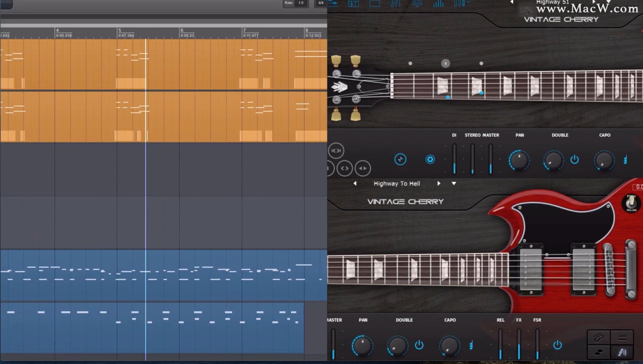The image size is (643, 364).
Task: Click the numbered 1 fret marker above the fretboard
Action: (445, 63)
